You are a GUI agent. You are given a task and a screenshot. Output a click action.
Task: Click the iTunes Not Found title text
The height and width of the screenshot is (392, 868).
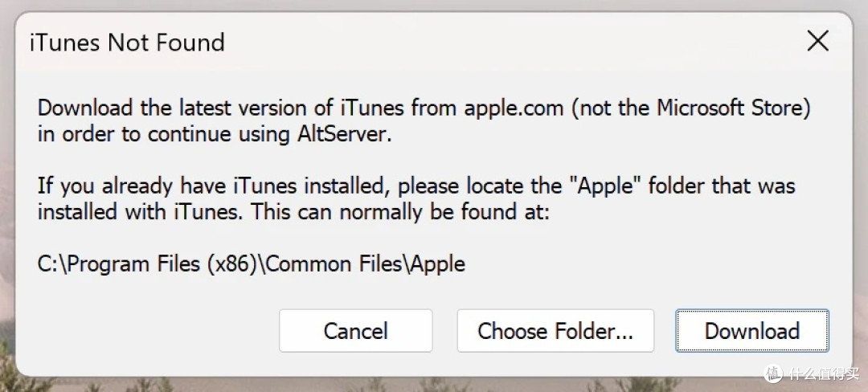click(127, 43)
